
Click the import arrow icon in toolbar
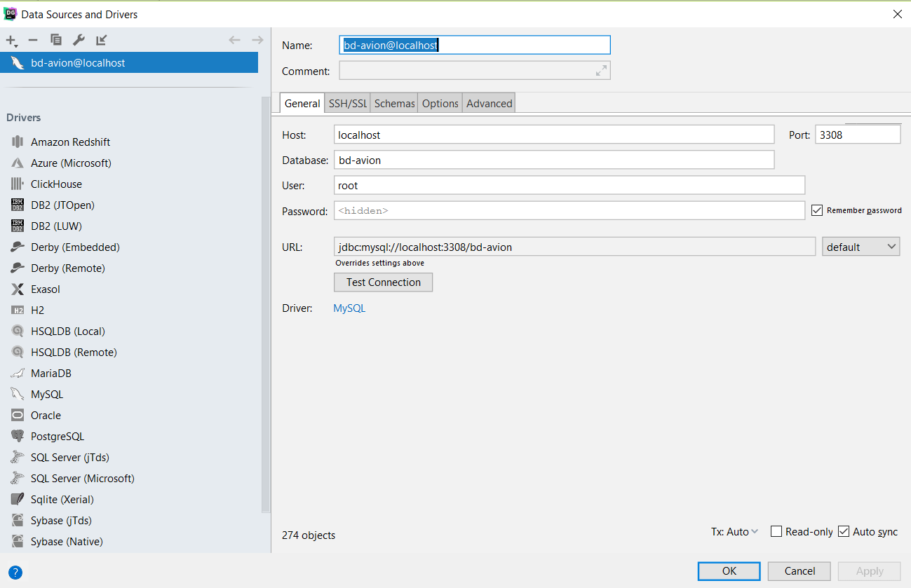tap(102, 40)
